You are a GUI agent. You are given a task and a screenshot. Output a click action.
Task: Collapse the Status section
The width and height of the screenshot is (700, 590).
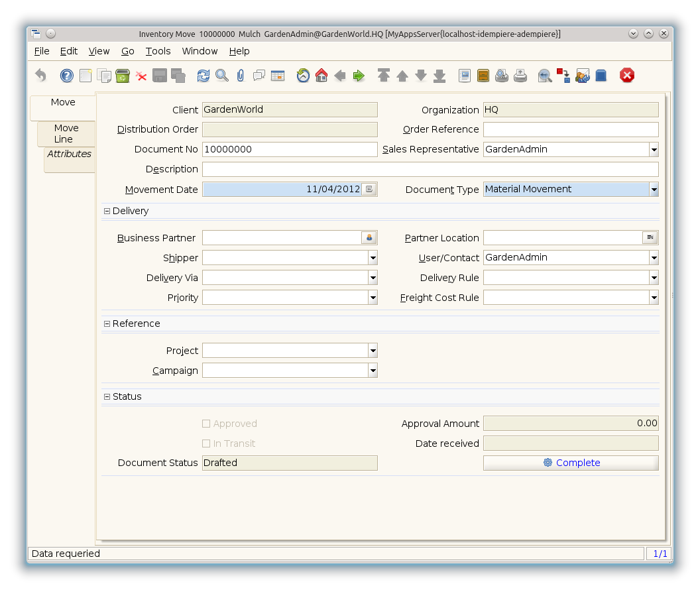[107, 396]
